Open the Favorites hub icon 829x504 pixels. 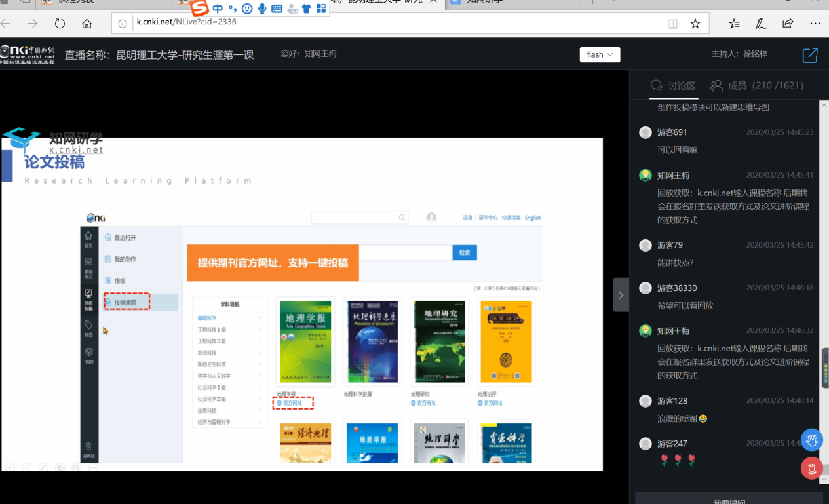tap(734, 24)
